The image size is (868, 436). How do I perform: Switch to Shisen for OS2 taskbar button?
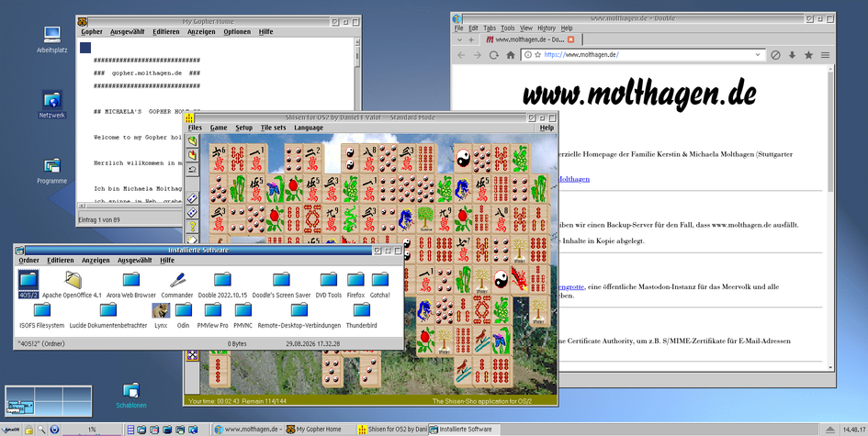click(x=392, y=429)
